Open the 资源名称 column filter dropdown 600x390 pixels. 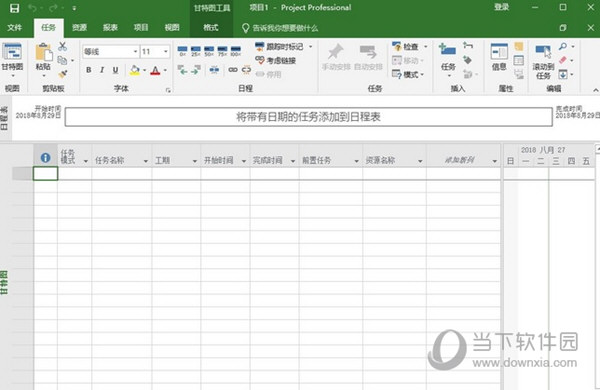coord(420,161)
